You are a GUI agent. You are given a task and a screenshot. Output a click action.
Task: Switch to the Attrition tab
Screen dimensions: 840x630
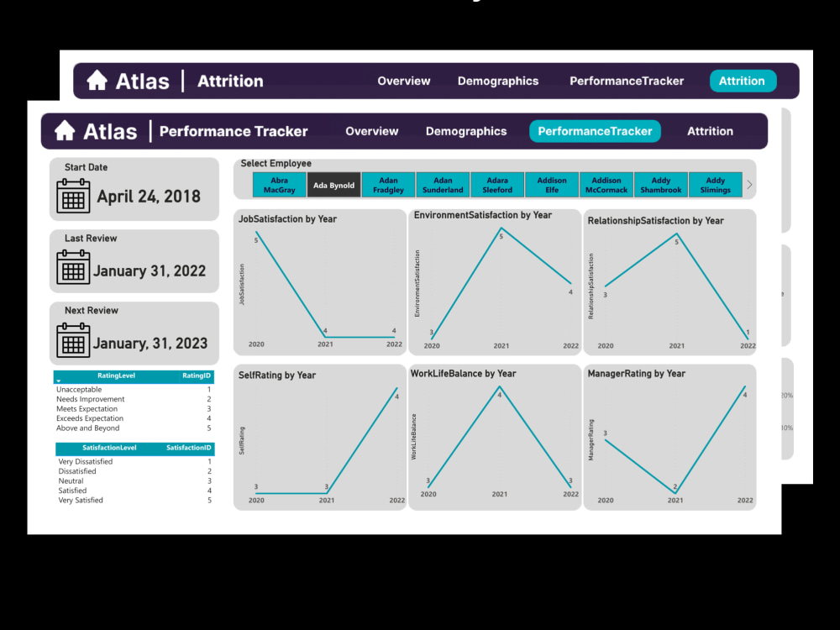coord(710,131)
